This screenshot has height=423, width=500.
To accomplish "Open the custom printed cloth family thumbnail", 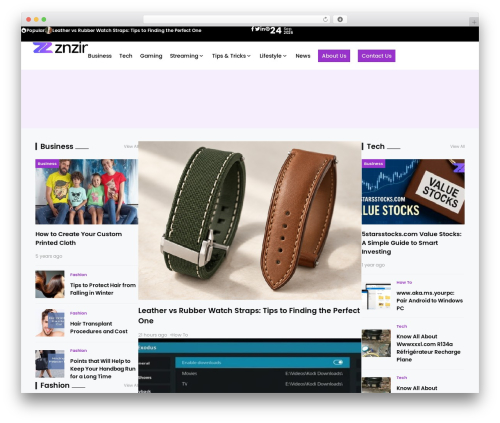I will [x=87, y=192].
